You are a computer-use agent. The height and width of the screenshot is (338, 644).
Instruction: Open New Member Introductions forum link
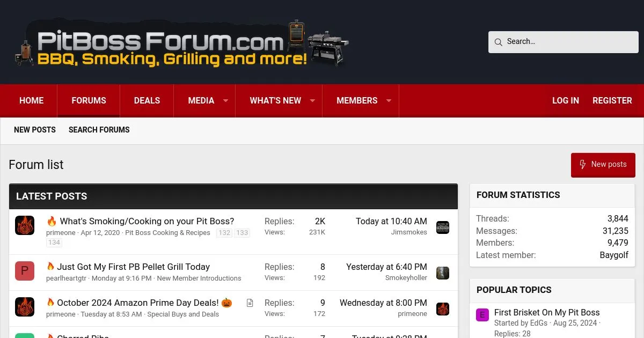[199, 278]
